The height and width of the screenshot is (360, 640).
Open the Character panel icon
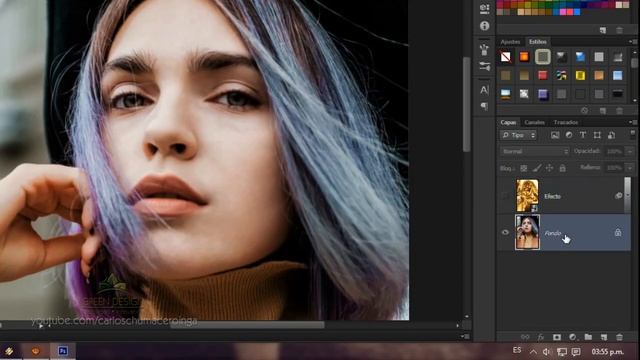484,90
